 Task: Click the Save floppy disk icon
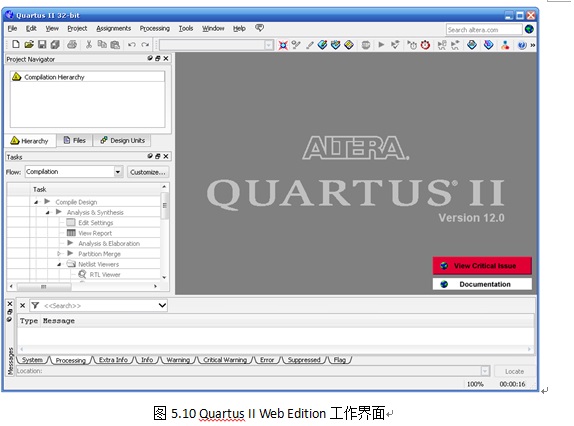point(42,44)
